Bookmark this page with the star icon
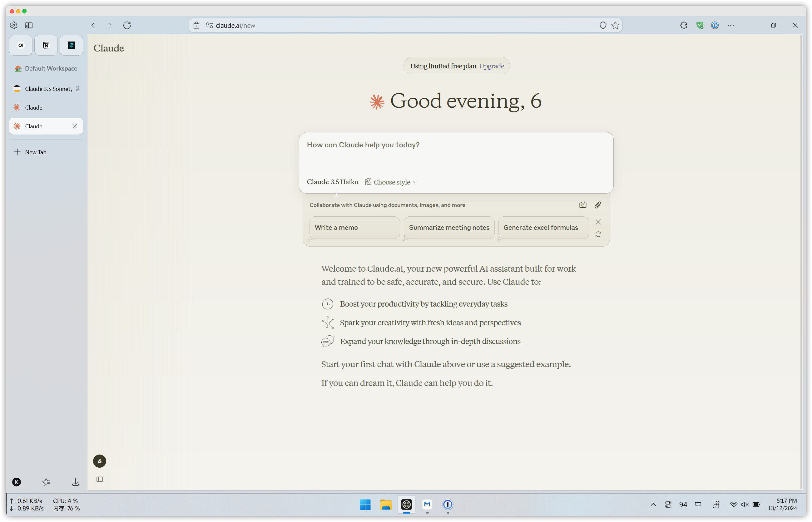 point(615,25)
